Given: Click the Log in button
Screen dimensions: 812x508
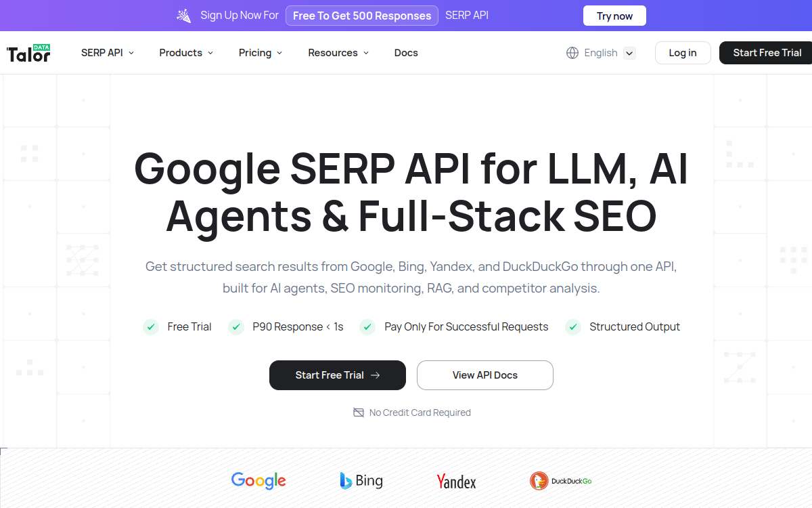Looking at the screenshot, I should [x=683, y=53].
